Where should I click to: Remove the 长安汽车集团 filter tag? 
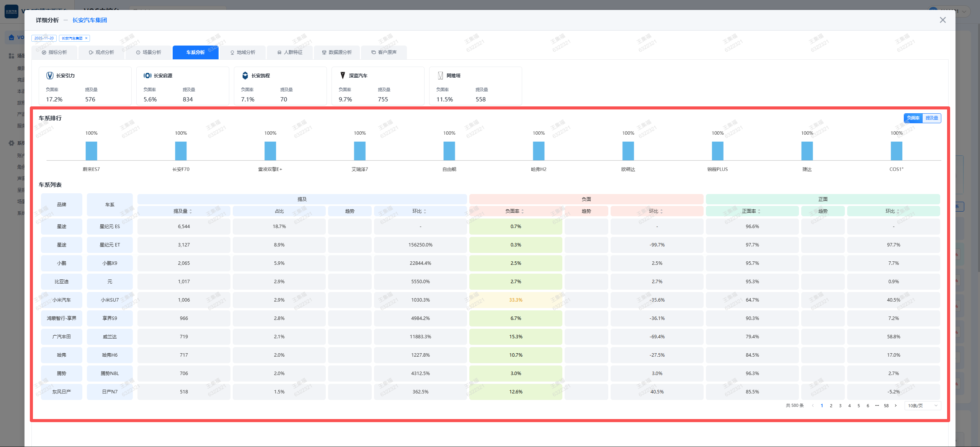[87, 38]
